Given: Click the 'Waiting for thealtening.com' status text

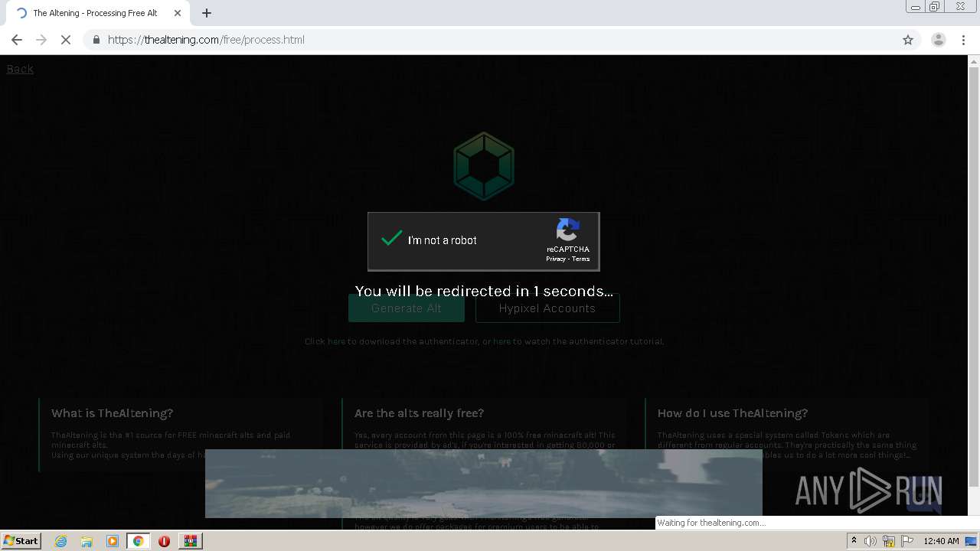Looking at the screenshot, I should click(711, 523).
